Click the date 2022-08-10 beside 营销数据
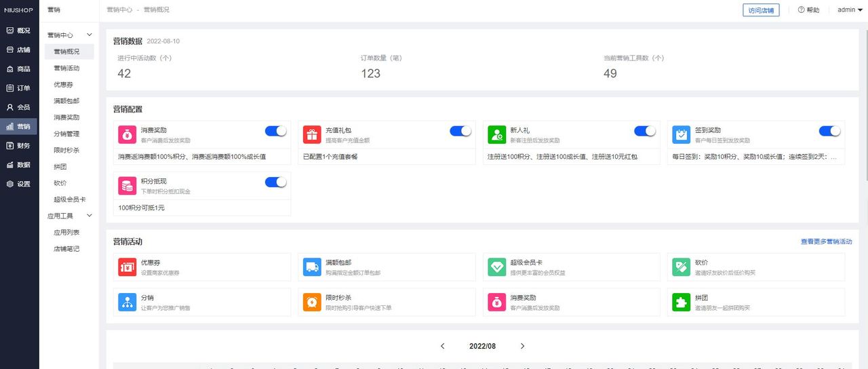 coord(163,41)
